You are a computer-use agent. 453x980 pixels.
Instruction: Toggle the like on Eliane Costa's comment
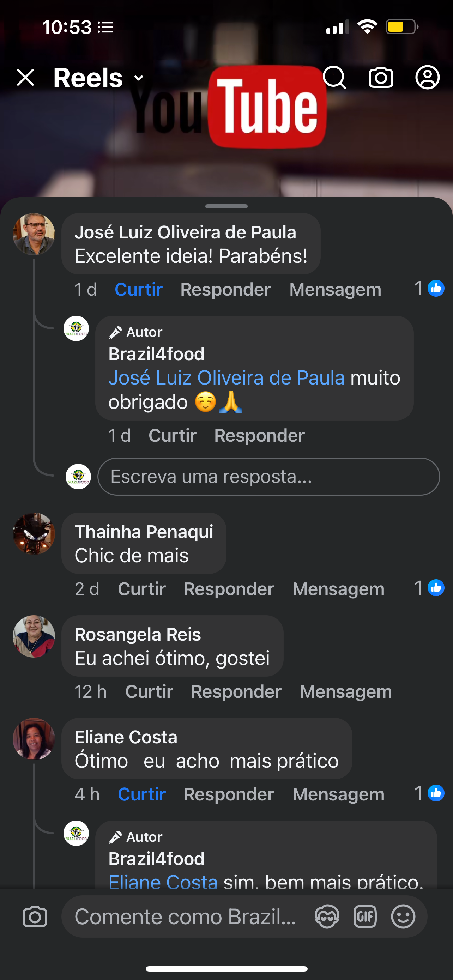tap(141, 794)
